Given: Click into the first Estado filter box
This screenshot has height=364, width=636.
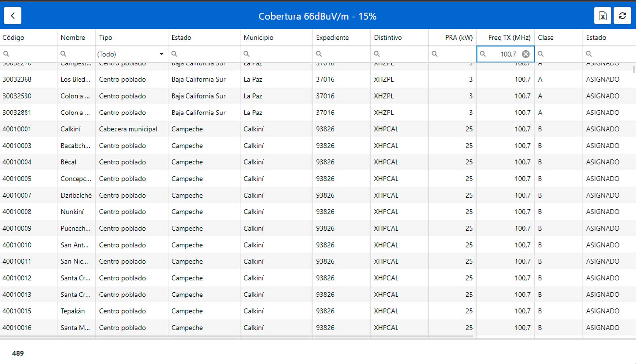Looking at the screenshot, I should (x=204, y=54).
